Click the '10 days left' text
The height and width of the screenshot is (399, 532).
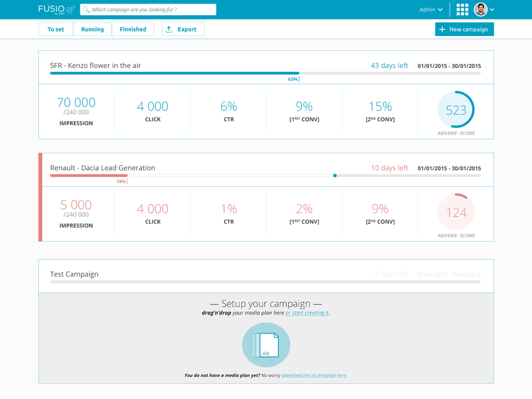click(389, 168)
